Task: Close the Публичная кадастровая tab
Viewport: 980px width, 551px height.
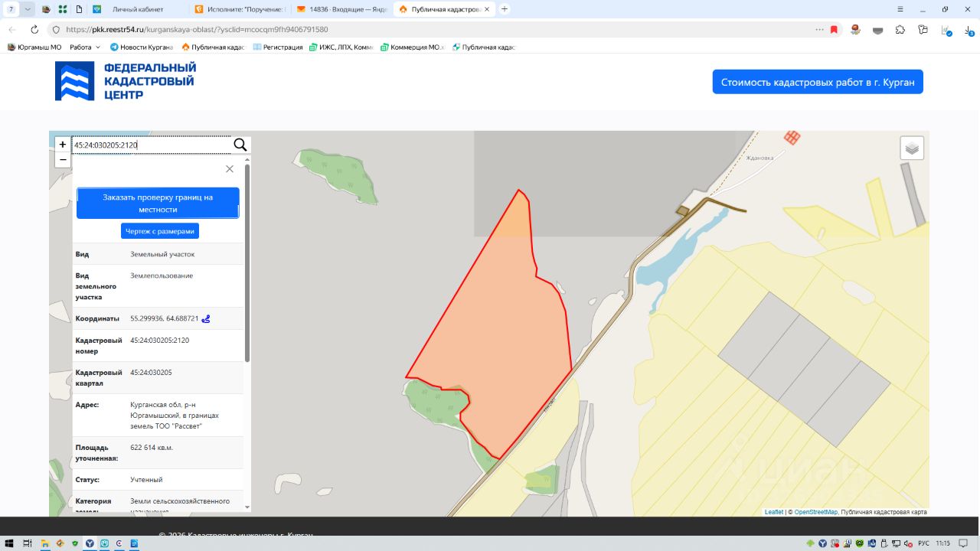Action: coord(487,9)
